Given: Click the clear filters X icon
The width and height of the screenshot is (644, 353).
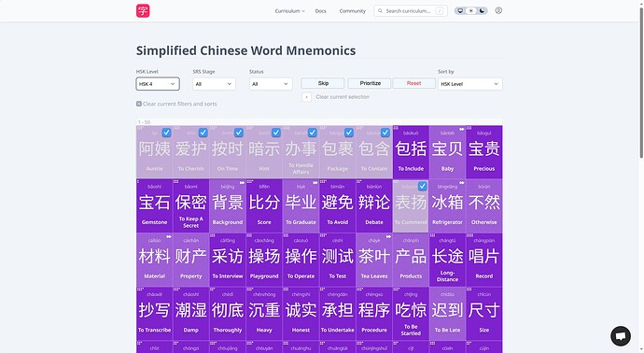Looking at the screenshot, I should [139, 104].
